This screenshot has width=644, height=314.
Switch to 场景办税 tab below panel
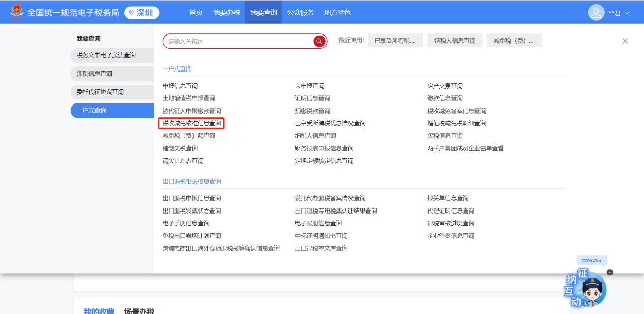pyautogui.click(x=139, y=310)
